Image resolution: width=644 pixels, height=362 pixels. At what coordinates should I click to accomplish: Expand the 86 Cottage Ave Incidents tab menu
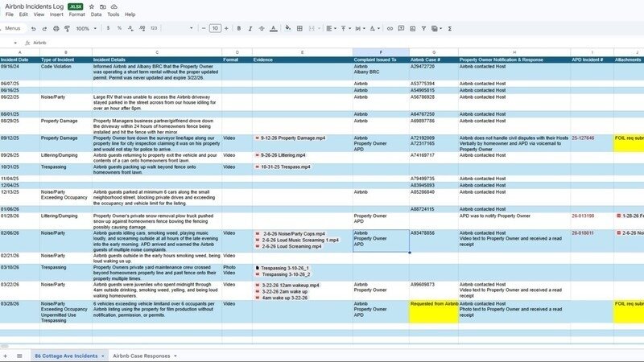pos(102,355)
